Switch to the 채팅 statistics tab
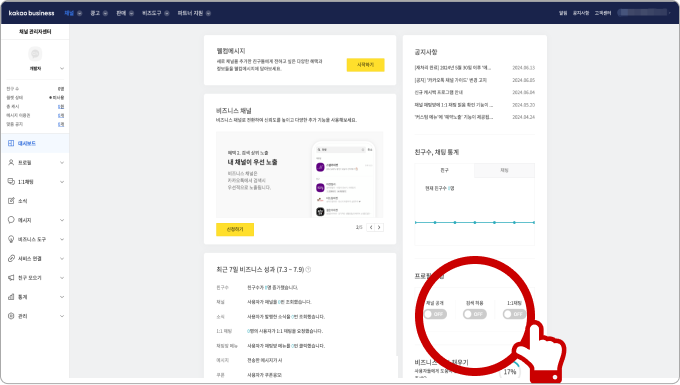680x385 pixels. click(x=504, y=170)
